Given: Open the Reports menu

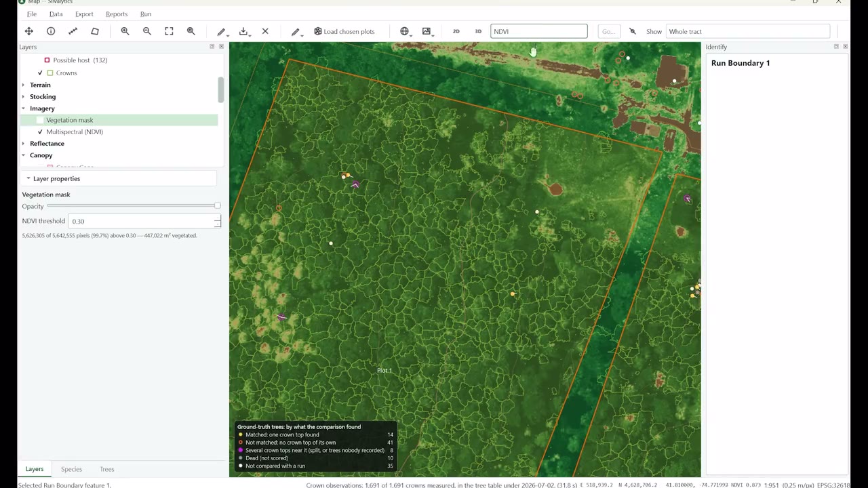Looking at the screenshot, I should pyautogui.click(x=117, y=14).
